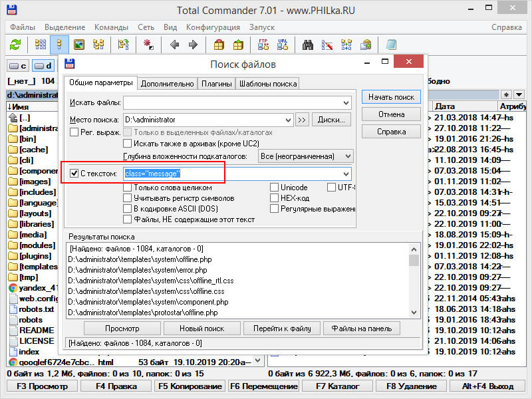Screen dimensions: 532x399
Task: Enable 'Только слова целиком' checkbox
Action: point(127,188)
